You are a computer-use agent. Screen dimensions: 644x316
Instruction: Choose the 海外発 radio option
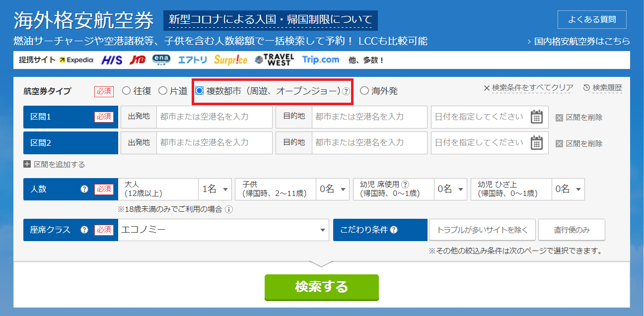click(364, 91)
